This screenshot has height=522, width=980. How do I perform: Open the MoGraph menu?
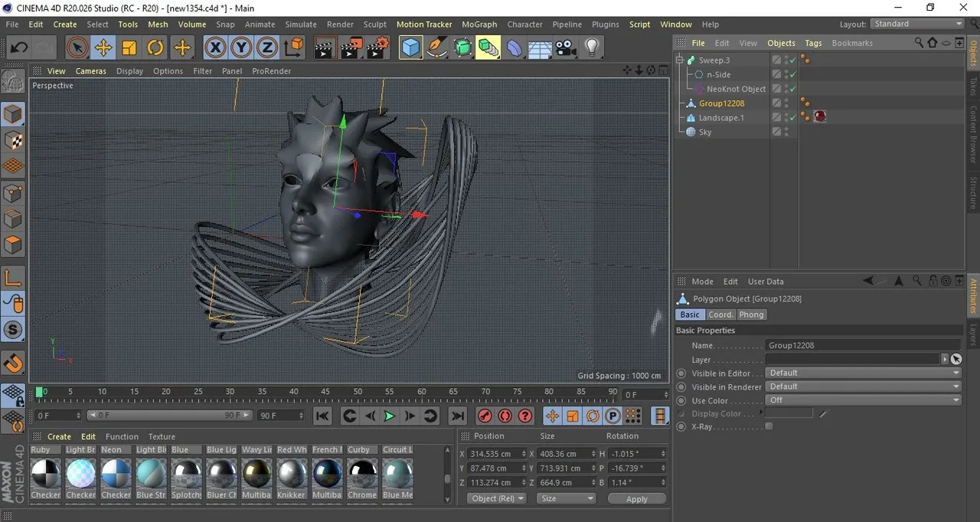click(479, 24)
